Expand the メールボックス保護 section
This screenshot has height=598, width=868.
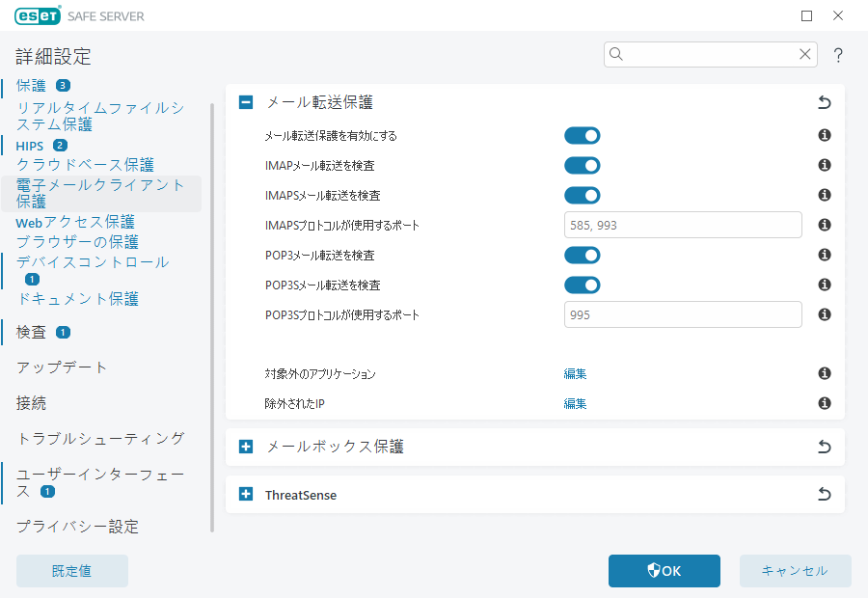click(x=245, y=447)
